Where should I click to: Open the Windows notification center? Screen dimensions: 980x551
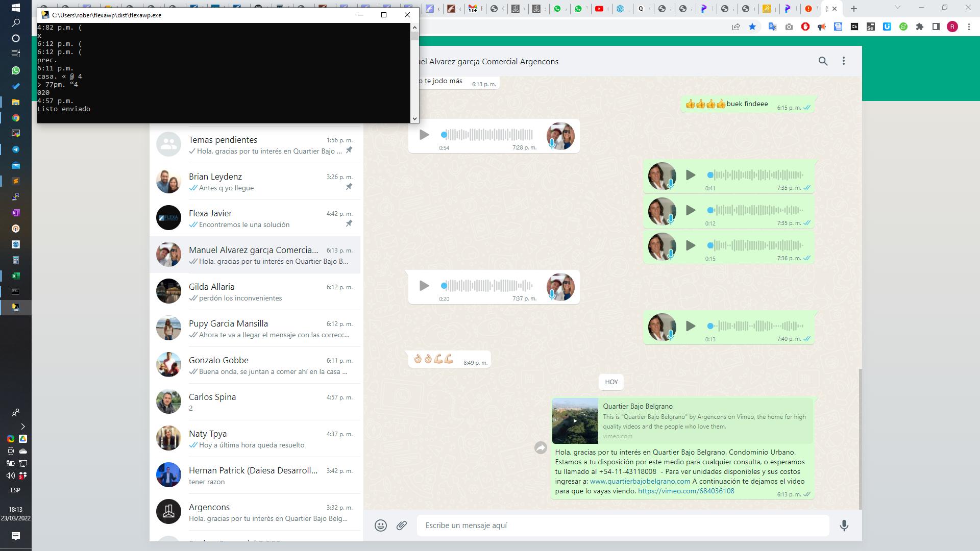15,536
